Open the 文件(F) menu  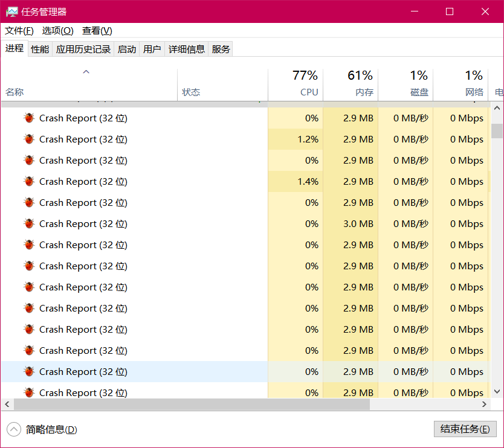coord(19,31)
